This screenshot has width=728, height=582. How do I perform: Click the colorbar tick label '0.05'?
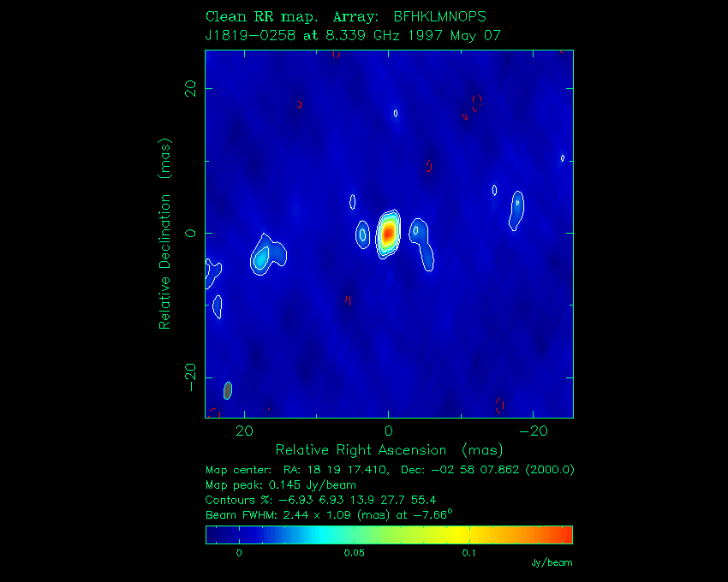tap(354, 553)
